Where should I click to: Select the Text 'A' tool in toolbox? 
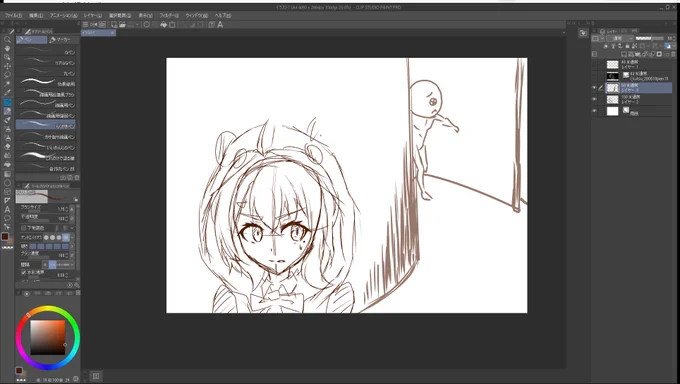pos(7,210)
